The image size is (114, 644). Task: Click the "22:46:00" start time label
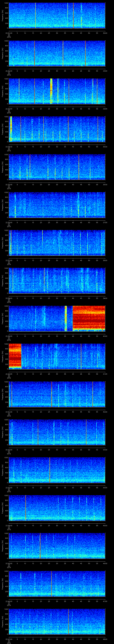pos(9,601)
